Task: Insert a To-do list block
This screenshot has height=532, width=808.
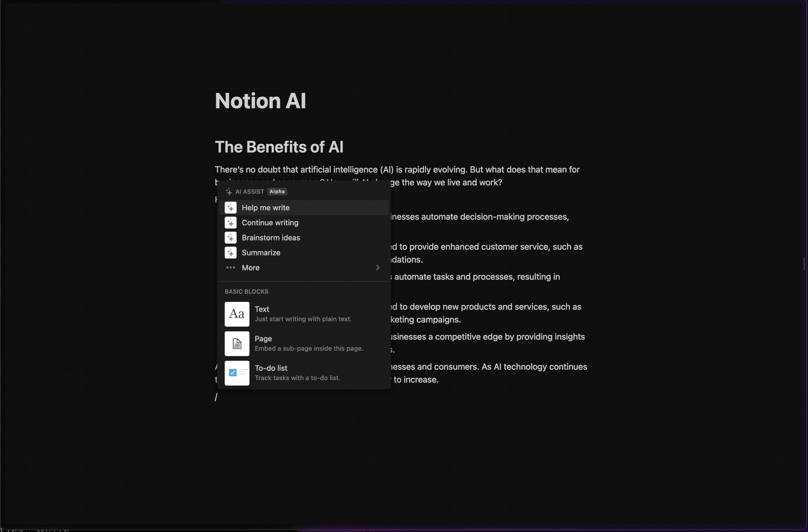Action: click(x=271, y=368)
